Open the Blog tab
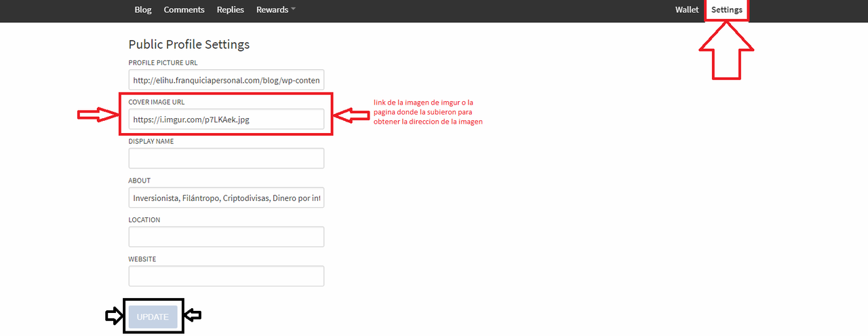The image size is (868, 336). (143, 10)
